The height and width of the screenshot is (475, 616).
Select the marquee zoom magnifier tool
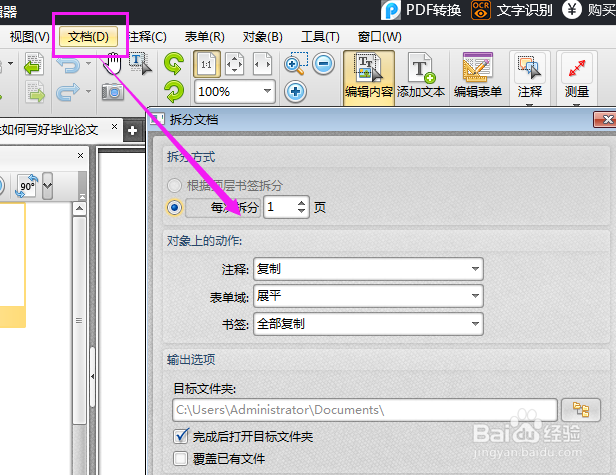pos(296,64)
